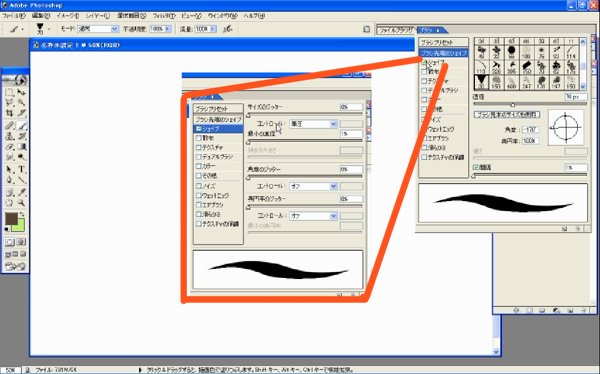Open 流量 flow slider arrow
This screenshot has height=374, width=600.
213,29
